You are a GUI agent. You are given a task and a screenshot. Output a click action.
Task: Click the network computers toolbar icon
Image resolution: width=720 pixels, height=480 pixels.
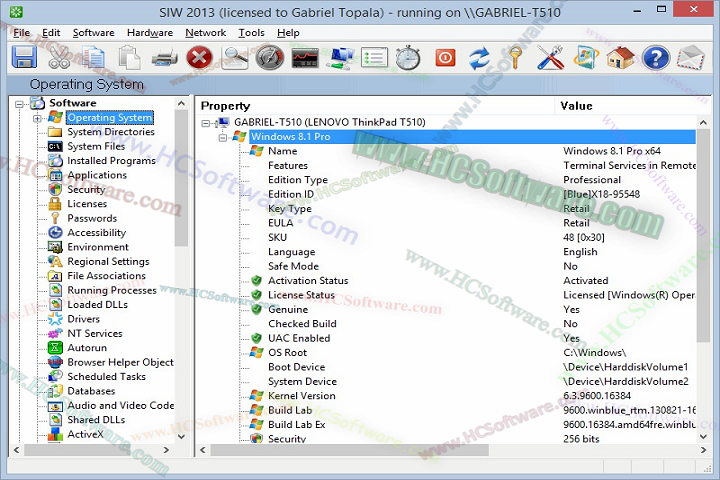click(x=340, y=58)
